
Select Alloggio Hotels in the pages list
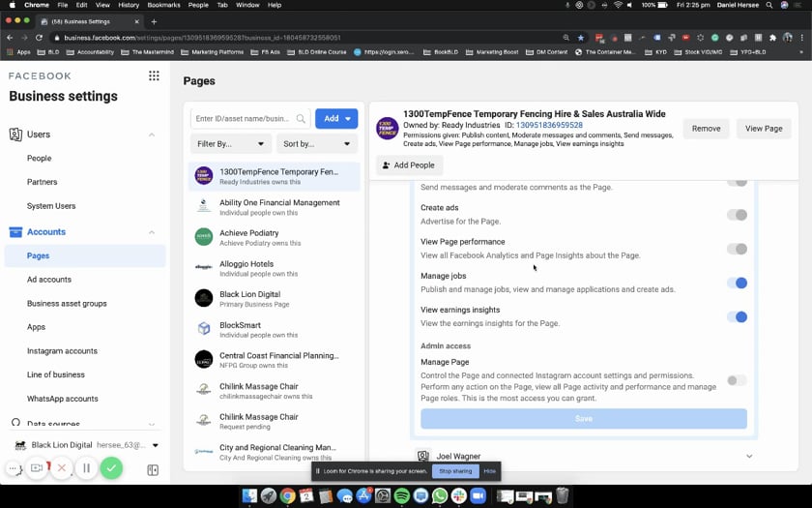(275, 268)
